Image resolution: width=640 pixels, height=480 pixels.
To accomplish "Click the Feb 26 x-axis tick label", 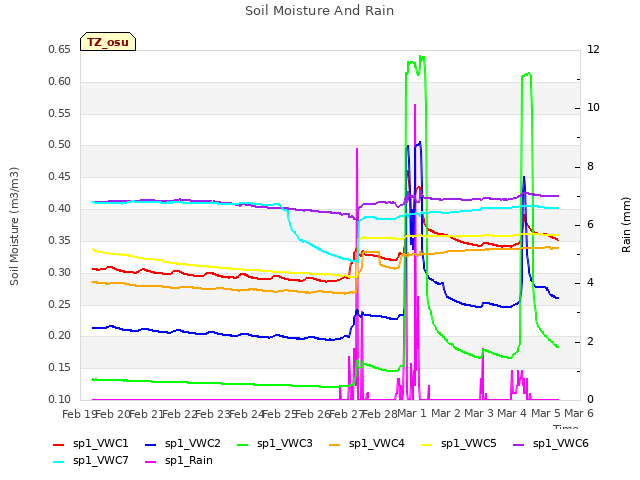I will (x=313, y=414).
